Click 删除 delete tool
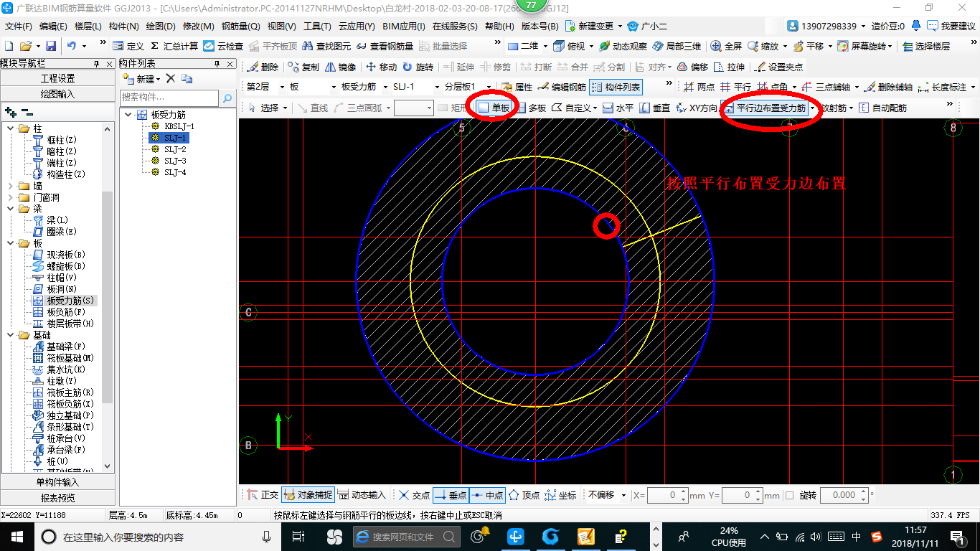Image resolution: width=980 pixels, height=551 pixels. (263, 67)
